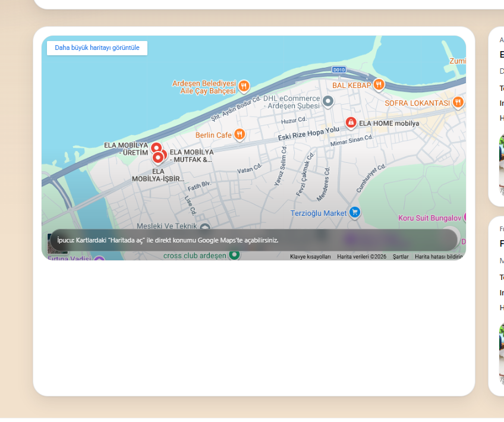
Task: Open the 'Daha büyük haritayı görüntüle' link
Action: 97,48
